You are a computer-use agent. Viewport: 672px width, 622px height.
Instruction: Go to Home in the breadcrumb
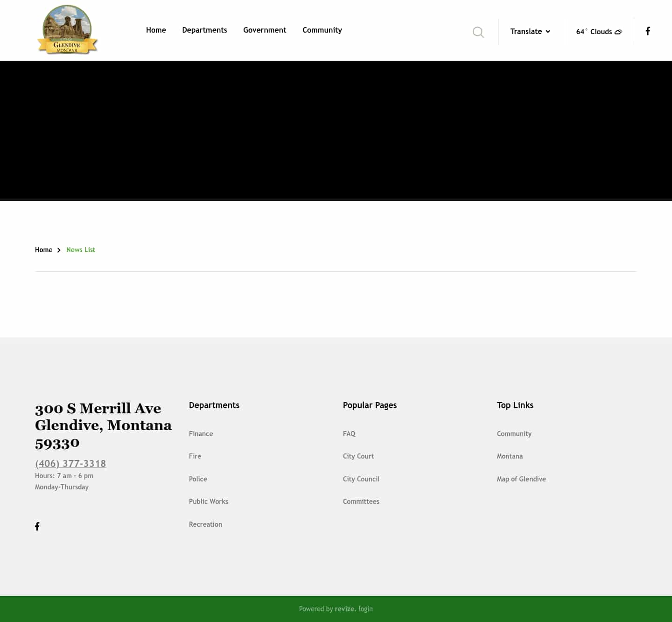pyautogui.click(x=43, y=250)
